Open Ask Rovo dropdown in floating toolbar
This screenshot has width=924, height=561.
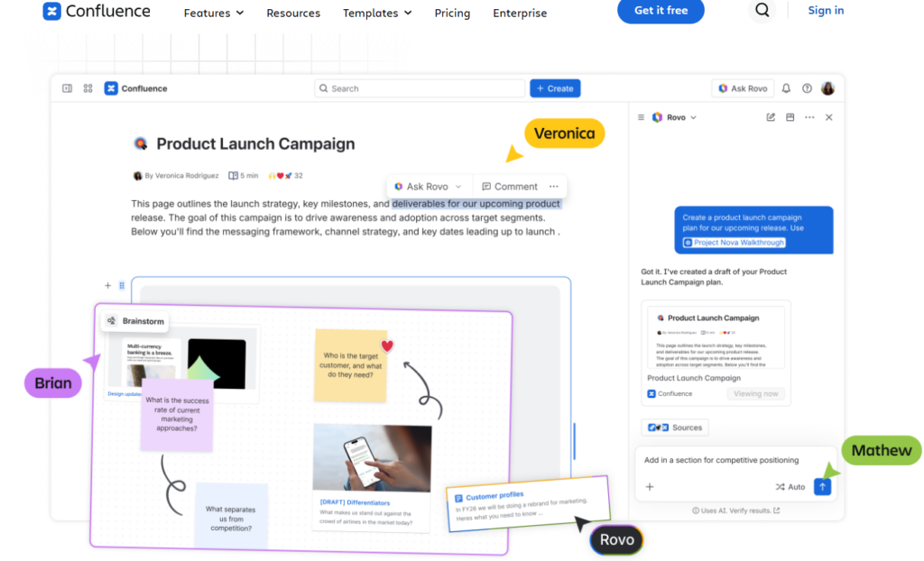429,187
